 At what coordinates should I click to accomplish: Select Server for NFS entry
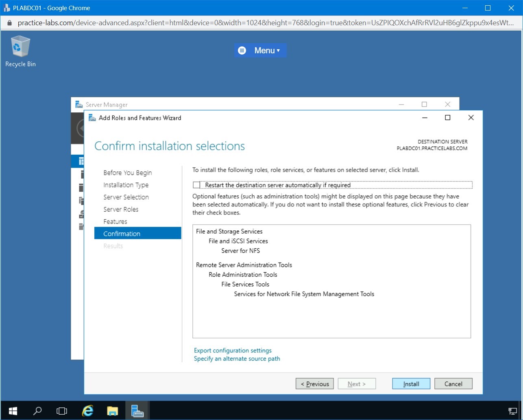(240, 251)
